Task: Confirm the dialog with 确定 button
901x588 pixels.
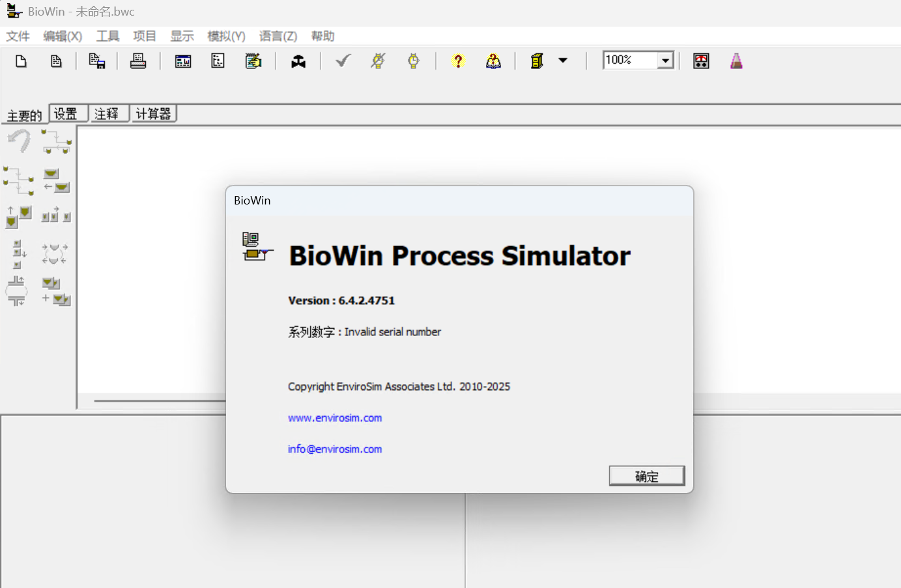Action: (647, 476)
